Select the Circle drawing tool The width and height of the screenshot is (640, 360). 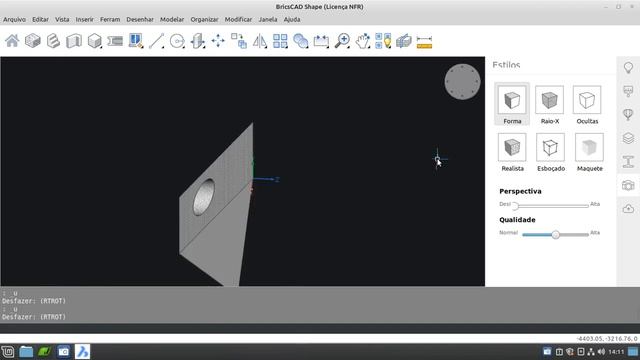coord(177,41)
